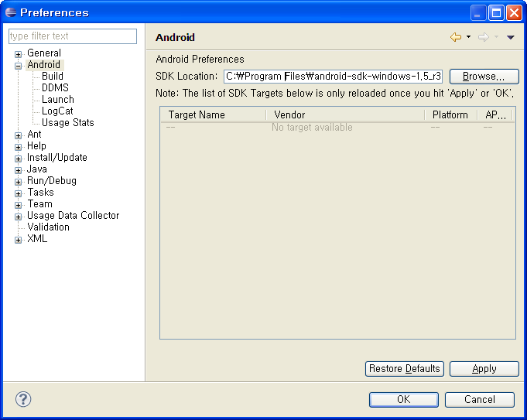Screen dimensions: 527x420
Task: Click the SDK Location text field
Action: tap(333, 77)
